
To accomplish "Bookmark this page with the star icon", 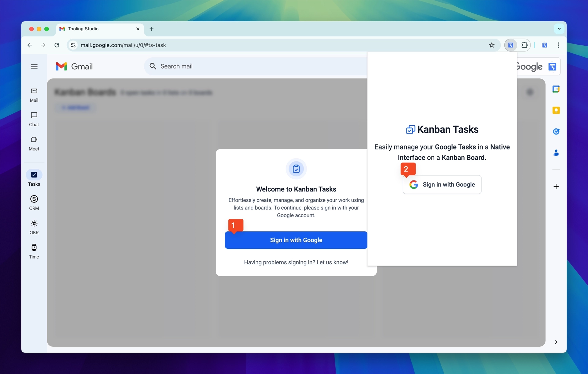I will [492, 45].
